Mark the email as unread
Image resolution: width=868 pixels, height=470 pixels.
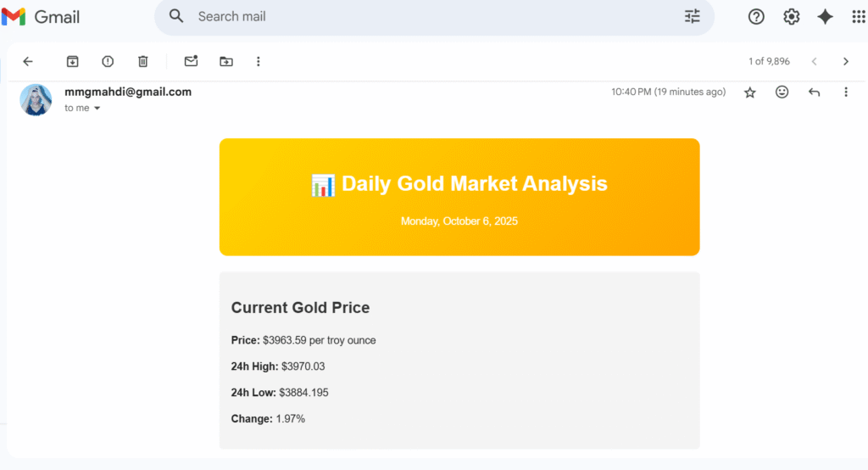click(191, 61)
